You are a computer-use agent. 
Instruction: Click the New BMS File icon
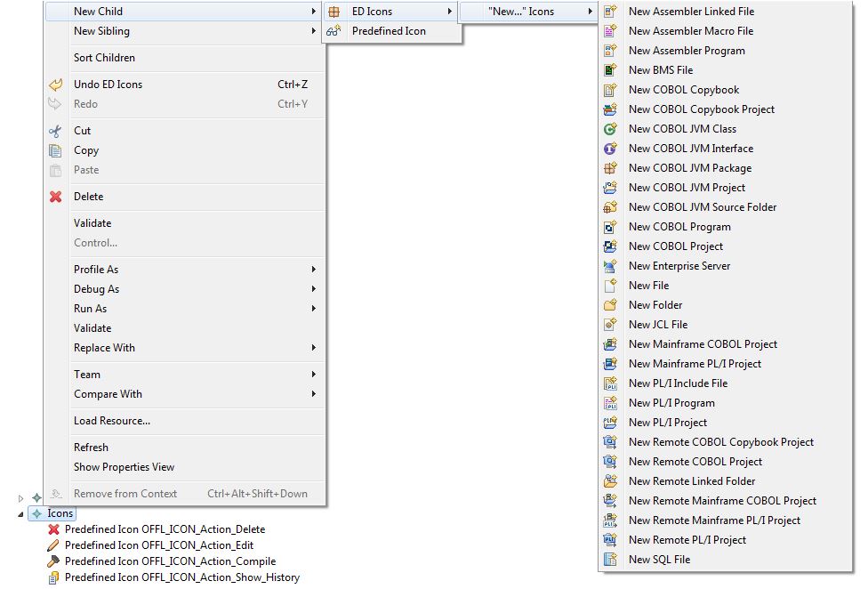(610, 70)
